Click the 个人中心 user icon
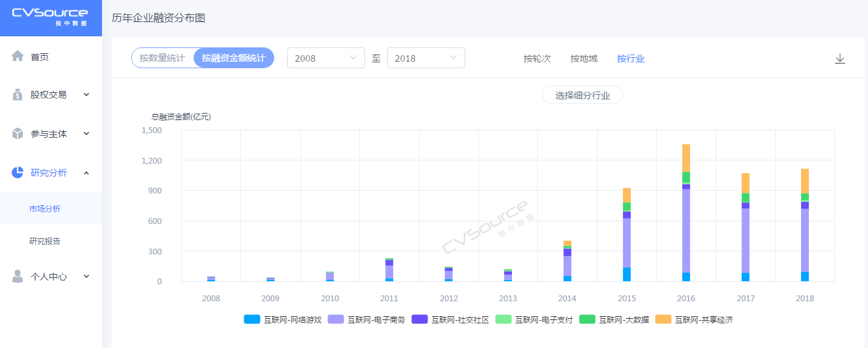This screenshot has height=348, width=868. point(18,277)
